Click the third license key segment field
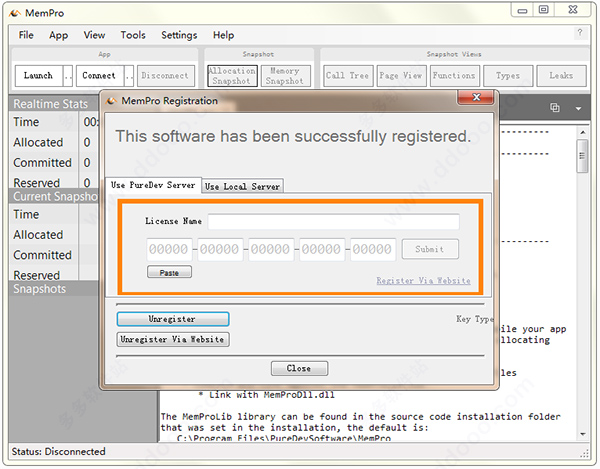This screenshot has height=469, width=600. coord(271,249)
